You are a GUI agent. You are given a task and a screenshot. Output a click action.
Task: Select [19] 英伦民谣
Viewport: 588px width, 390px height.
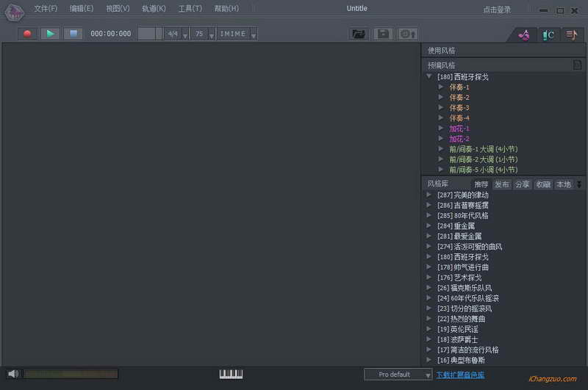pos(457,329)
